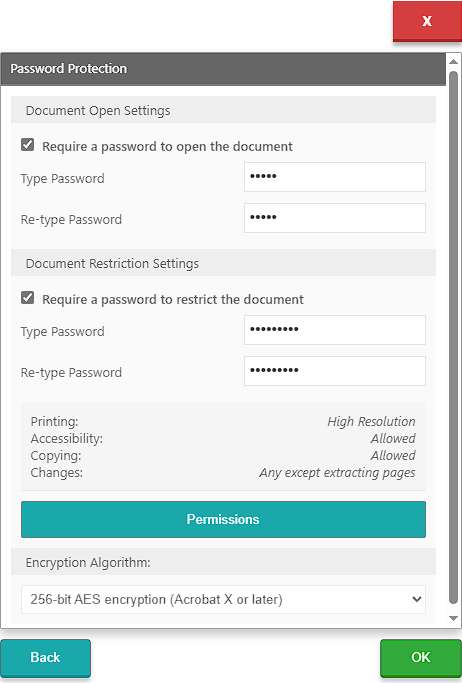Uncheck Require a password to restrict the document

[x=27, y=298]
